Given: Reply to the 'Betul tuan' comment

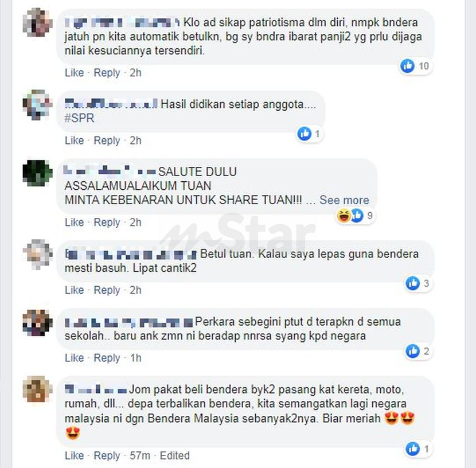Looking at the screenshot, I should [x=107, y=290].
